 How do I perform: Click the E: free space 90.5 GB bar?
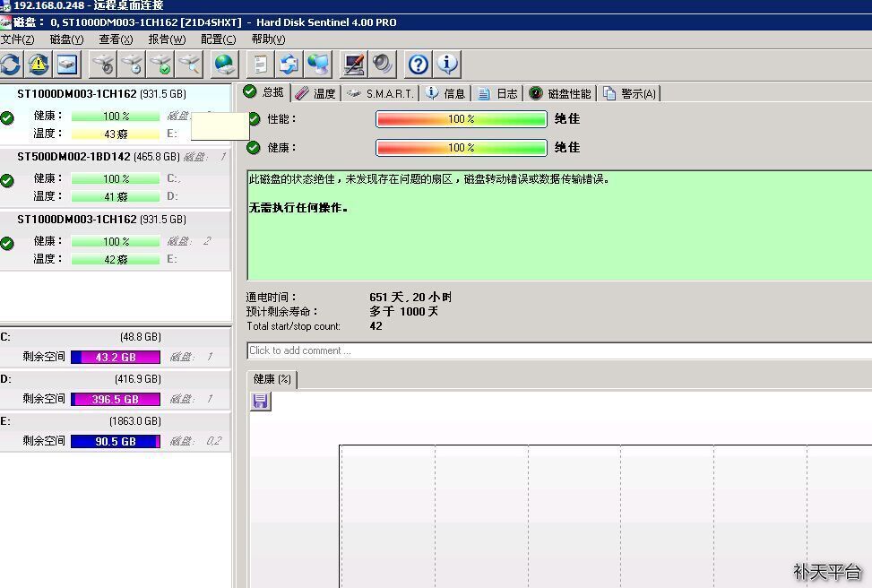(116, 442)
